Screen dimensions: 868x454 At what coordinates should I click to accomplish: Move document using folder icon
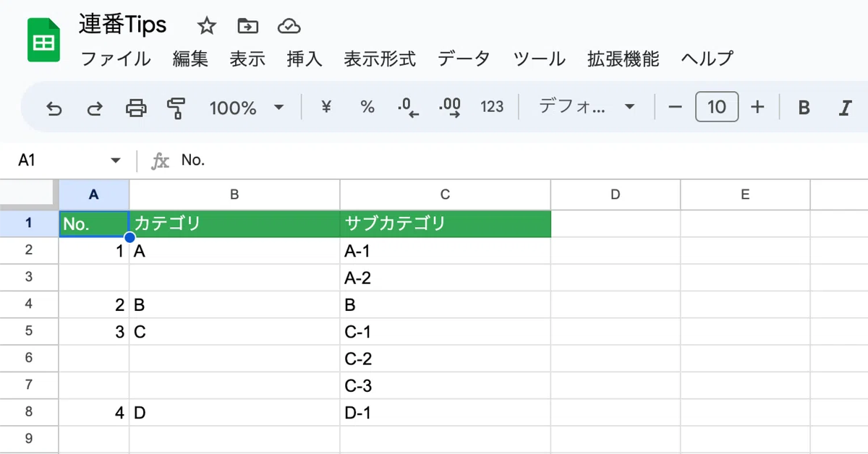click(248, 27)
